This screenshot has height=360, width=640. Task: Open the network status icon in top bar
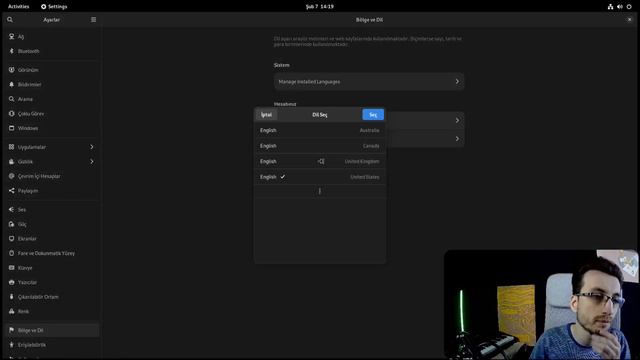click(x=610, y=7)
